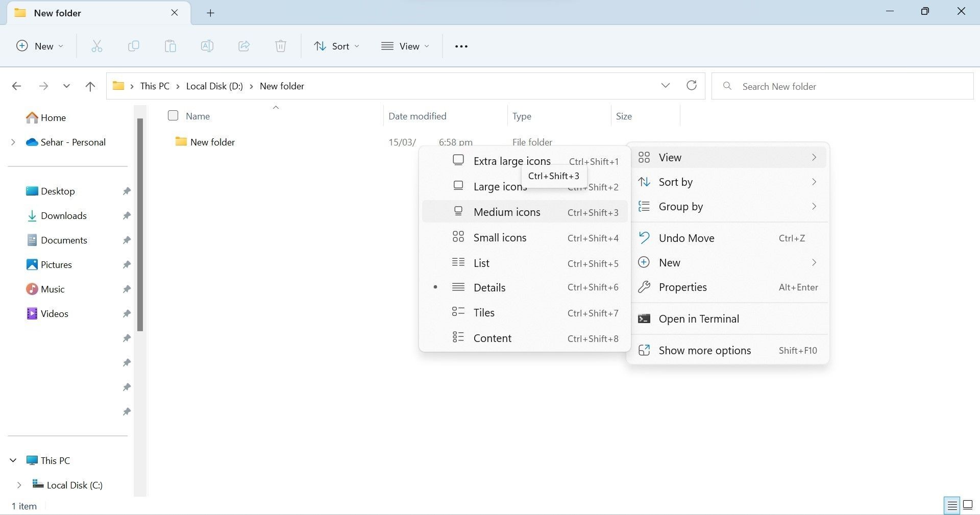980x515 pixels.
Task: Choose Undo Move in context menu
Action: click(728, 238)
